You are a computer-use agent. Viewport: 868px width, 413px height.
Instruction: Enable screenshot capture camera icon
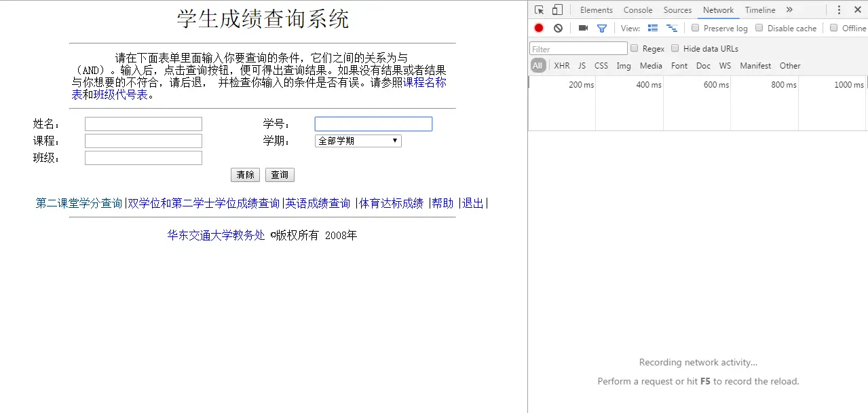coord(582,28)
